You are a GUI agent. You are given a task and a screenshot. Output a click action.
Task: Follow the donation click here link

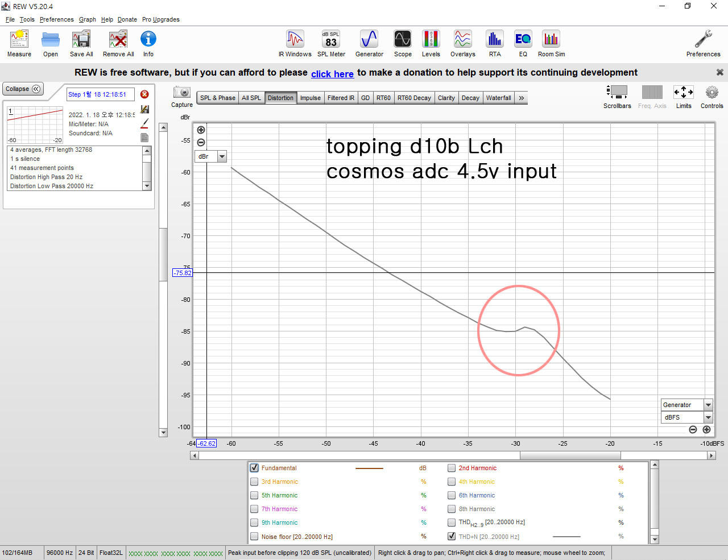[x=332, y=74]
